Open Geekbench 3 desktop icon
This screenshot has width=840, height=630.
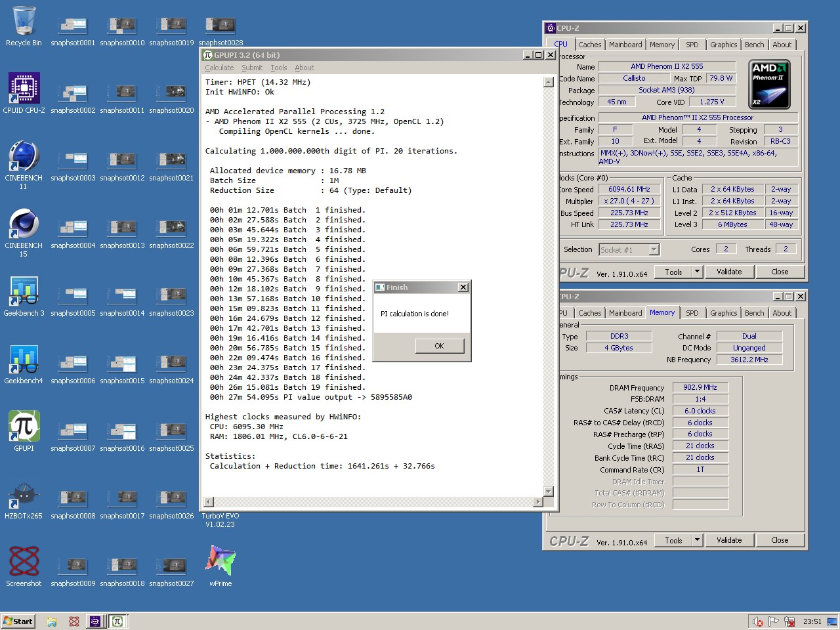24,297
